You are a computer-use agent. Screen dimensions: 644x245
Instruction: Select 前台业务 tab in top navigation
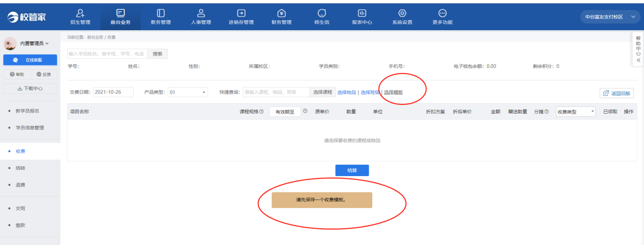(x=120, y=17)
